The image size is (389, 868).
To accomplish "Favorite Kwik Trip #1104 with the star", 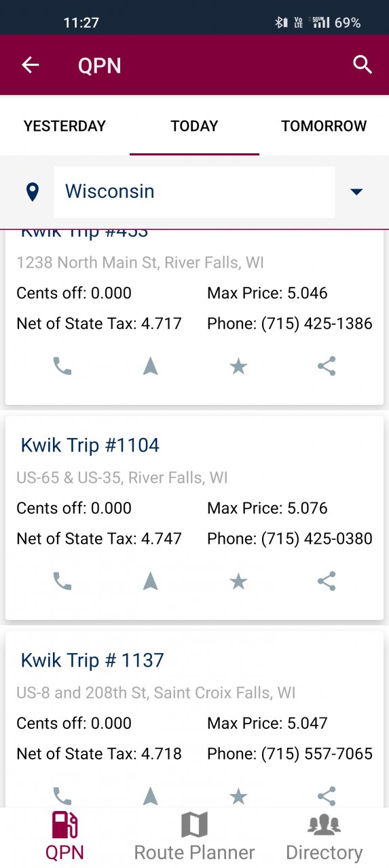I will pyautogui.click(x=238, y=581).
